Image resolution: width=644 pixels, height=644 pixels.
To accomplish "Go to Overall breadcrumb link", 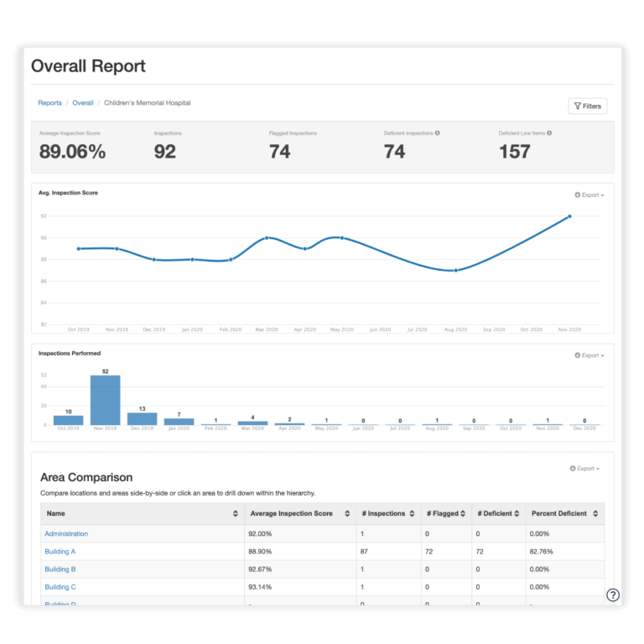I will (x=82, y=103).
